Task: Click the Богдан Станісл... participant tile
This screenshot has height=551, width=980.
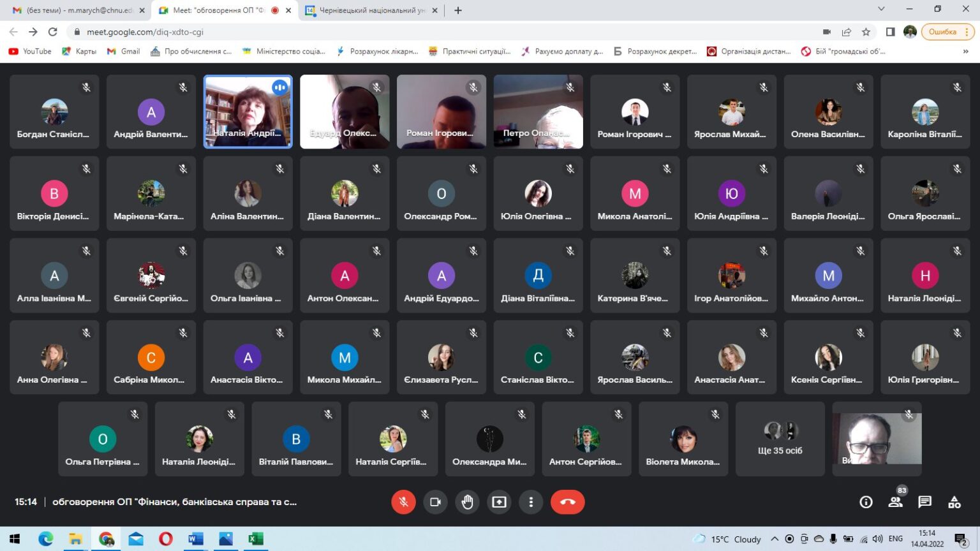Action: 54,112
